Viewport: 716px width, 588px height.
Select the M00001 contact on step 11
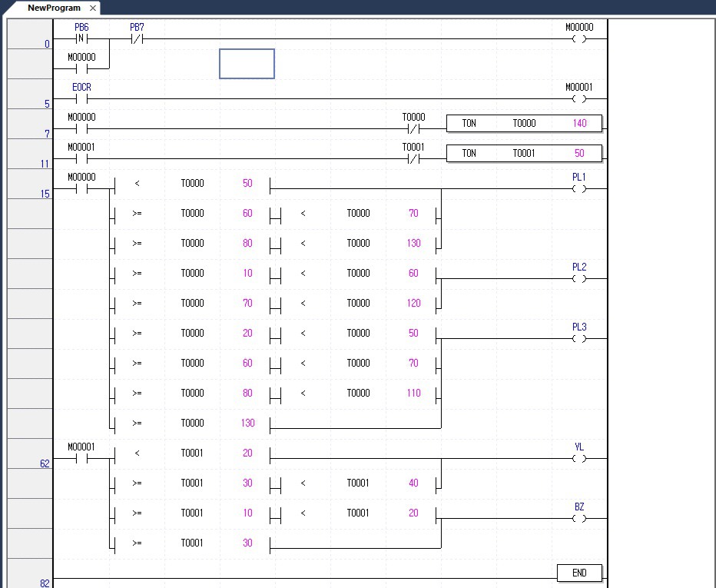81,159
